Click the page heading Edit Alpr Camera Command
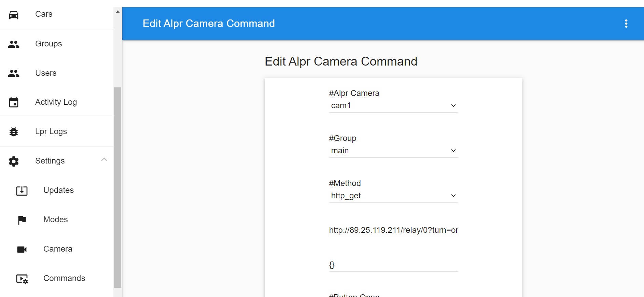 (x=341, y=61)
